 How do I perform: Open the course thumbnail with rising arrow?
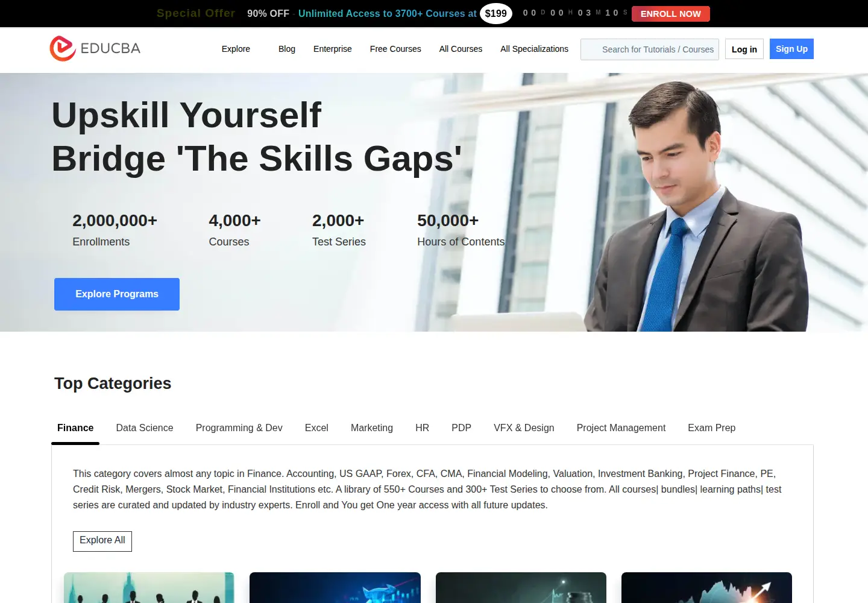click(706, 588)
